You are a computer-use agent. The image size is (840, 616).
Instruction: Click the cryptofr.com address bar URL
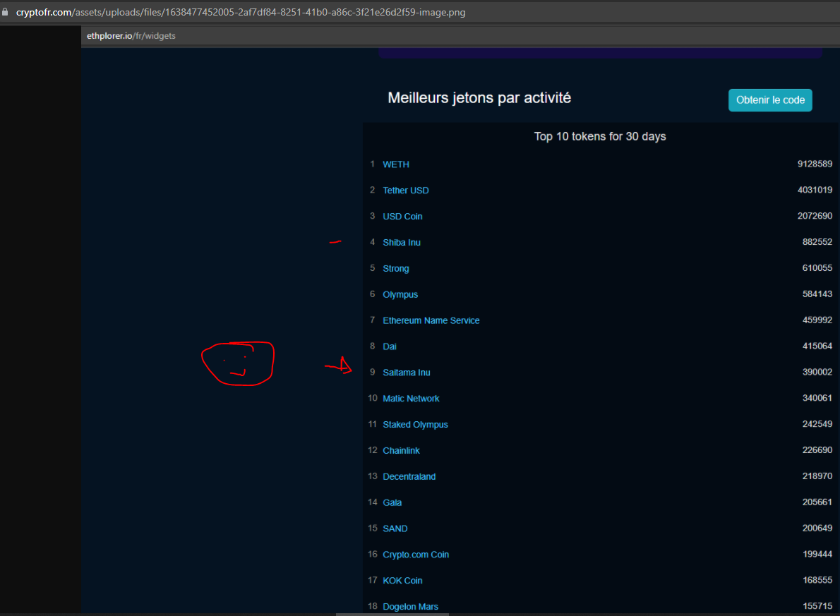[240, 13]
